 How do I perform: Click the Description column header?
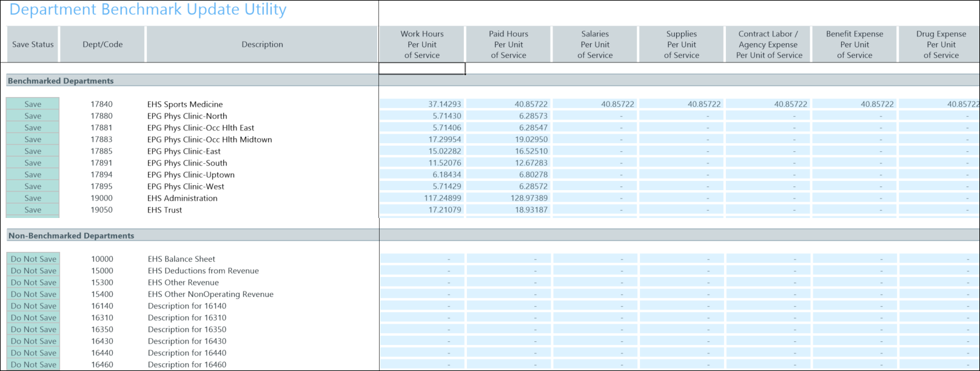[x=262, y=44]
